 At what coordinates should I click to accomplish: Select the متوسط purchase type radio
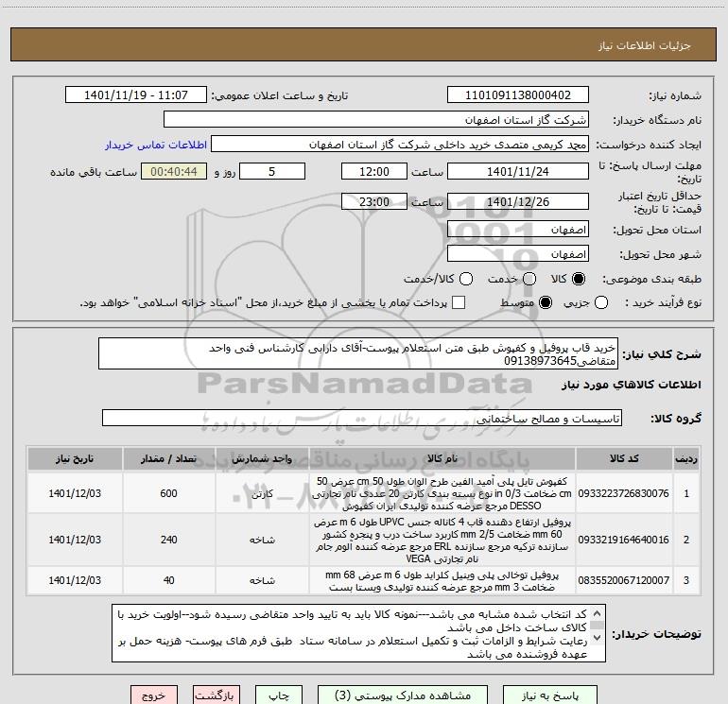pyautogui.click(x=546, y=302)
